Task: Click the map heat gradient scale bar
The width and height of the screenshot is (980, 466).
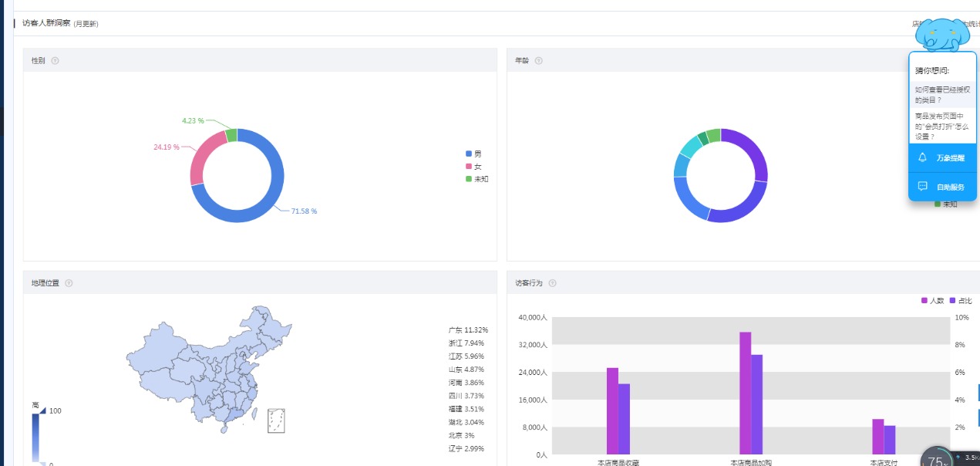Action: [35, 437]
